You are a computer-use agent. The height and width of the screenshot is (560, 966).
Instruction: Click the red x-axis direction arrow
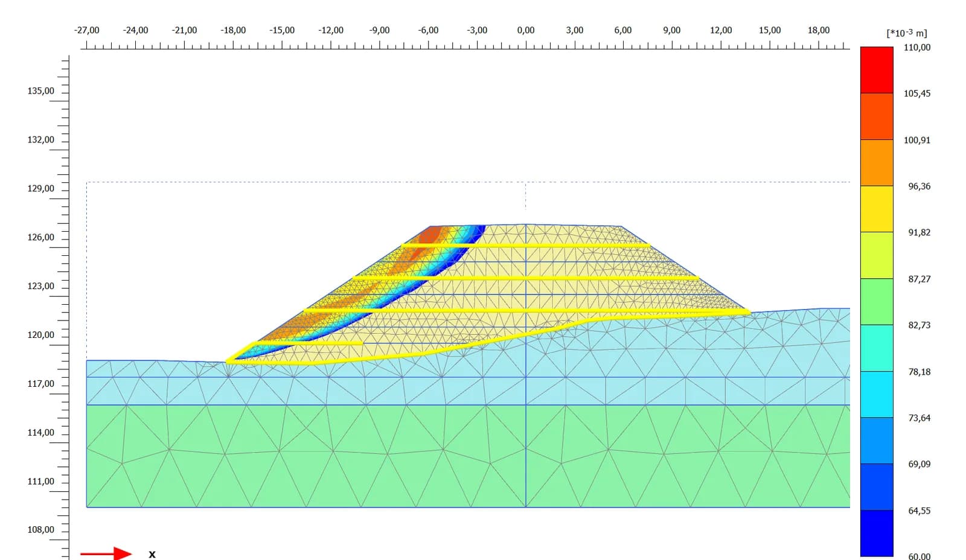[106, 553]
